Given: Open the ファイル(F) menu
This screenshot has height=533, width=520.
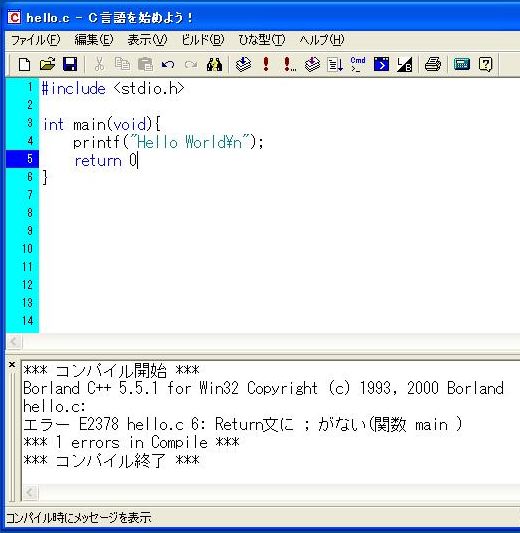Looking at the screenshot, I should pos(36,40).
